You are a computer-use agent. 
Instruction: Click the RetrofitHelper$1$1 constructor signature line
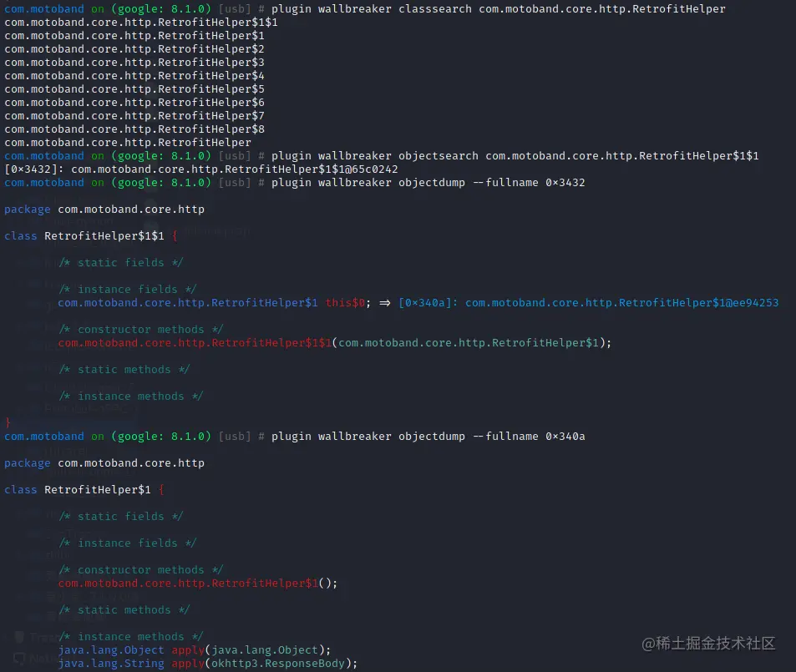[x=335, y=343]
